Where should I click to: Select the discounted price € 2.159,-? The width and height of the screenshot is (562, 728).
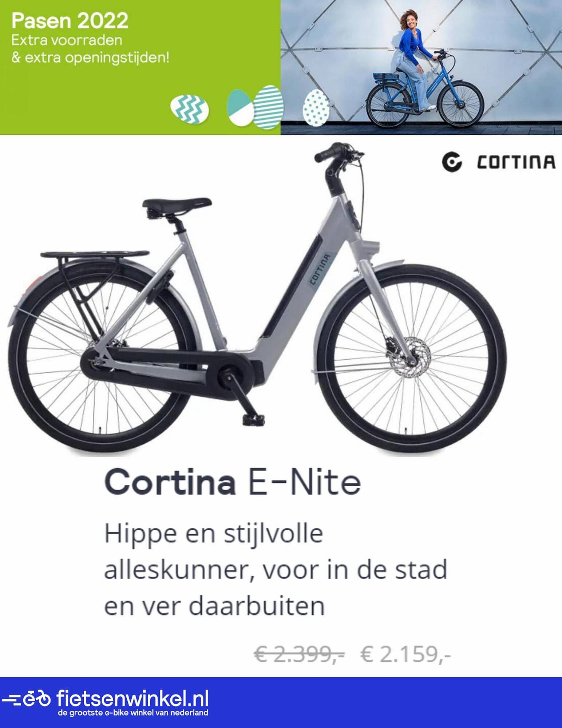coord(405,654)
